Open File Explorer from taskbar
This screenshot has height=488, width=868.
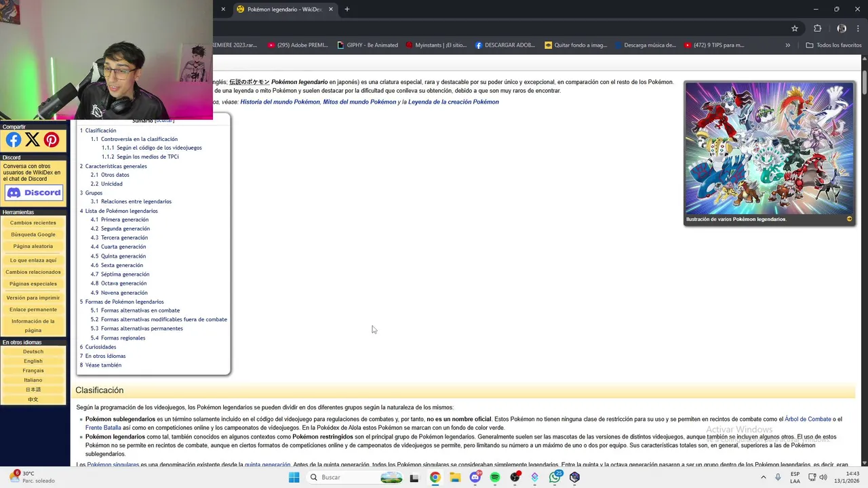(455, 477)
